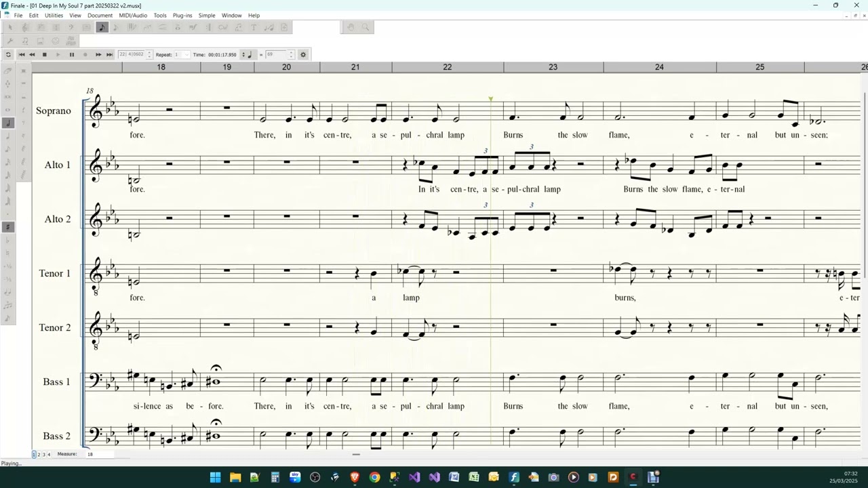Toggle the Tie tool in Simple Entry palette
Screen dimensions: 868x488
[8, 293]
